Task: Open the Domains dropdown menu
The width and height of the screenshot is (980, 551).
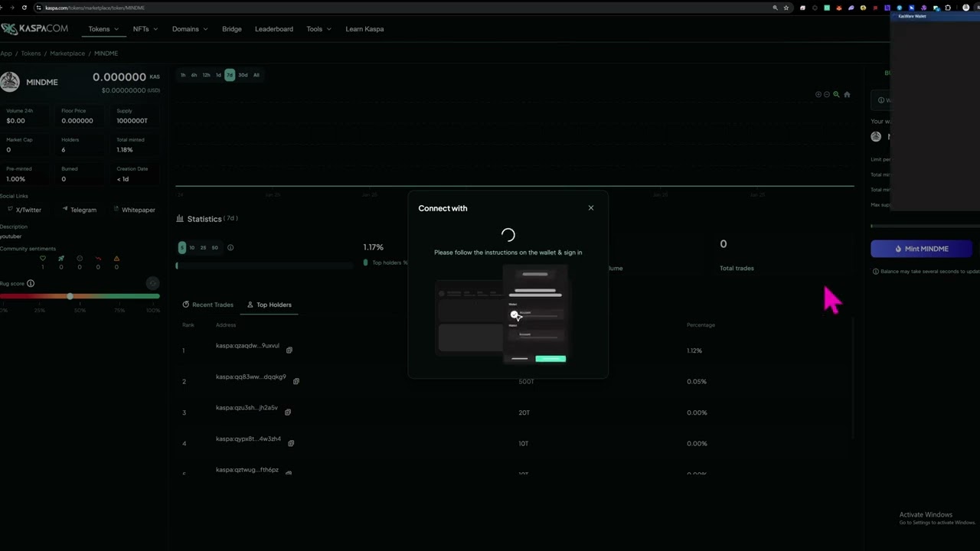Action: 190,29
